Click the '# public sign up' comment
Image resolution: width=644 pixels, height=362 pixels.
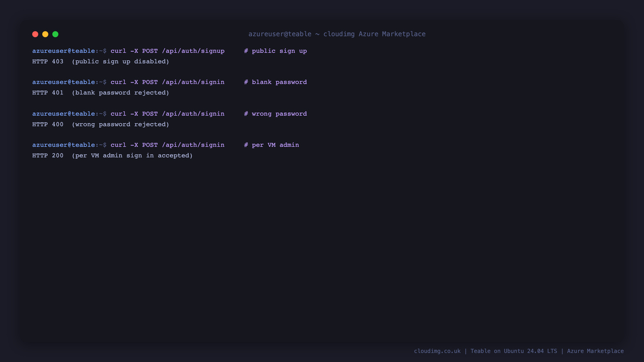point(276,51)
